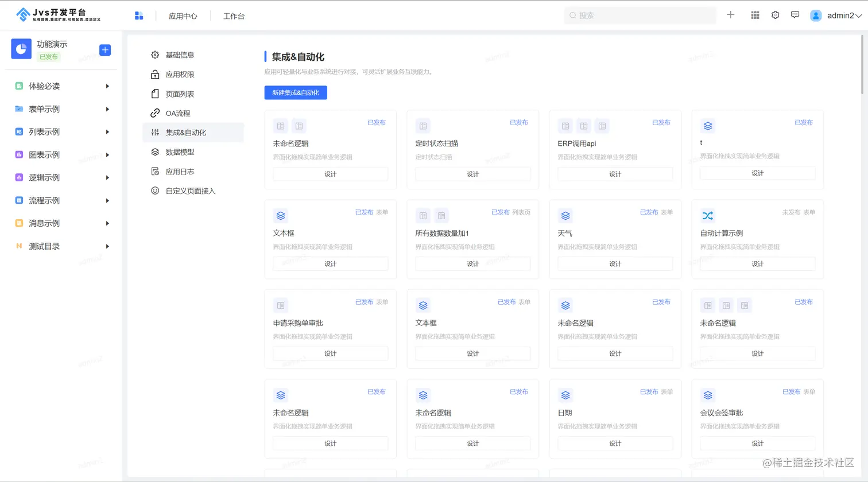This screenshot has width=868, height=482.
Task: Click the 列表示例 sidebar icon
Action: click(x=19, y=132)
